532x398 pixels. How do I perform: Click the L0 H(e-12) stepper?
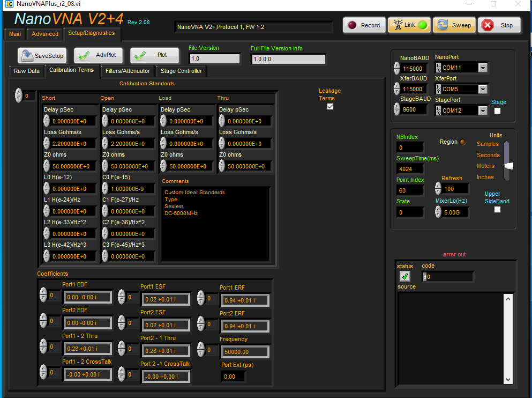point(47,188)
